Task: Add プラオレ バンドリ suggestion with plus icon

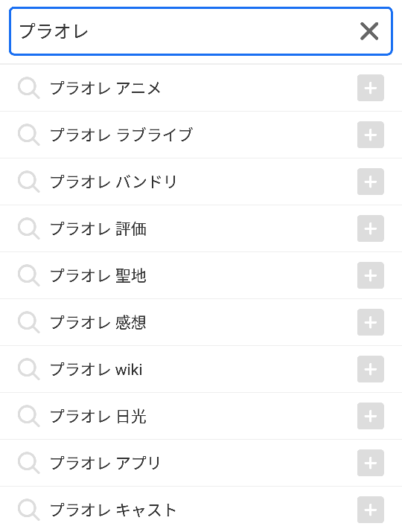Action: 371,182
